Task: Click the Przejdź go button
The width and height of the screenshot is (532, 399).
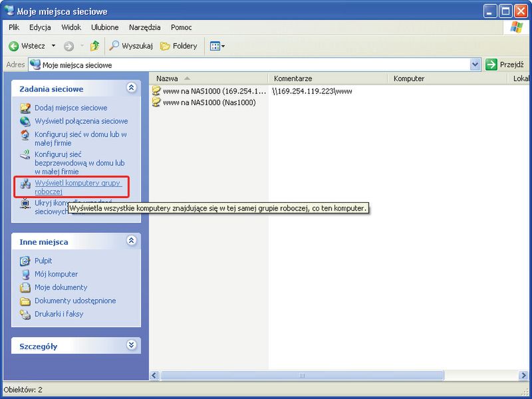Action: click(505, 65)
